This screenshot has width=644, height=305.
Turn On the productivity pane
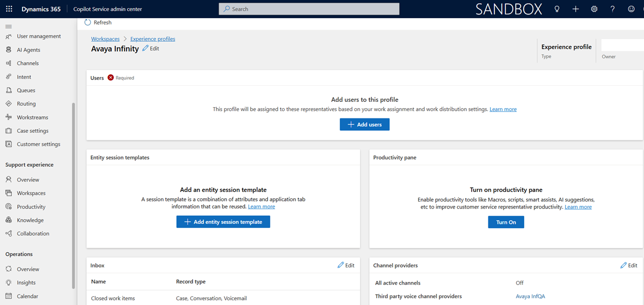[x=506, y=222]
